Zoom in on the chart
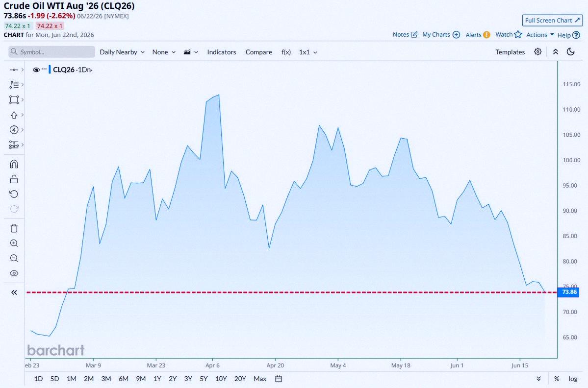 (x=14, y=243)
